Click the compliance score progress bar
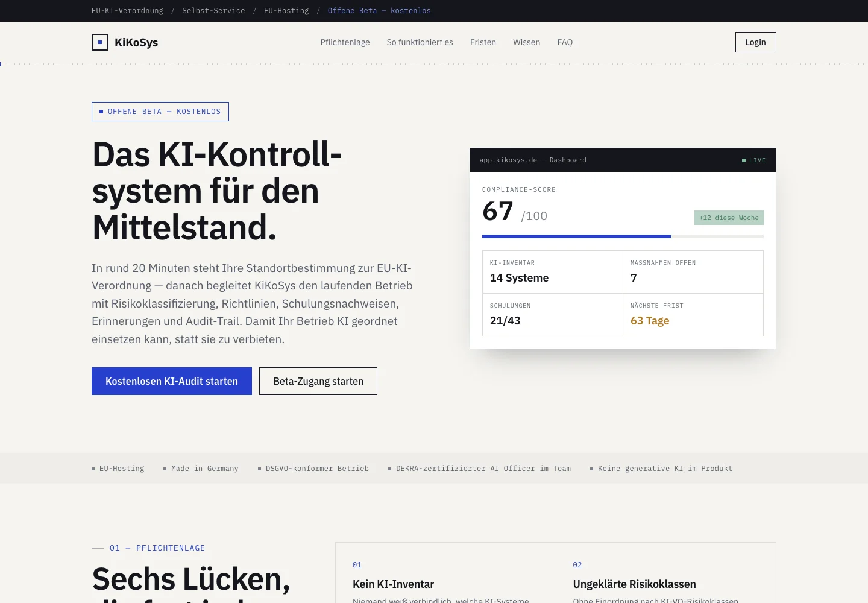The image size is (868, 603). 623,236
